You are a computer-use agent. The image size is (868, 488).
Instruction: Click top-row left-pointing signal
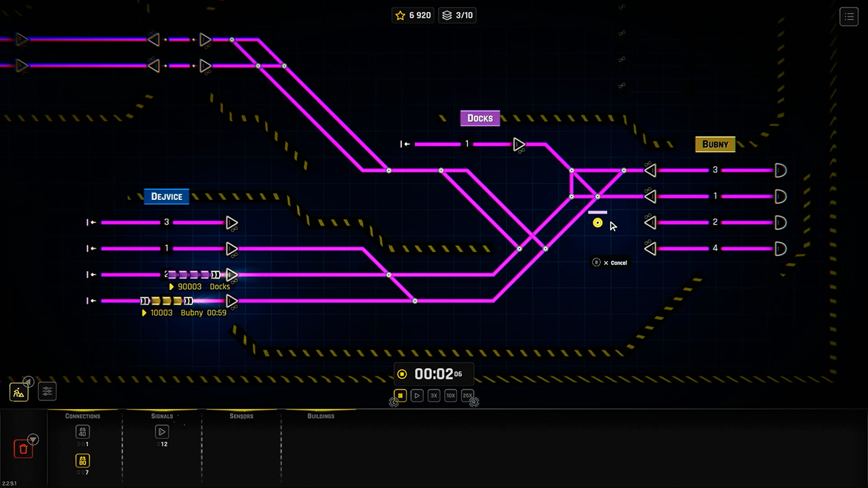[x=153, y=40]
